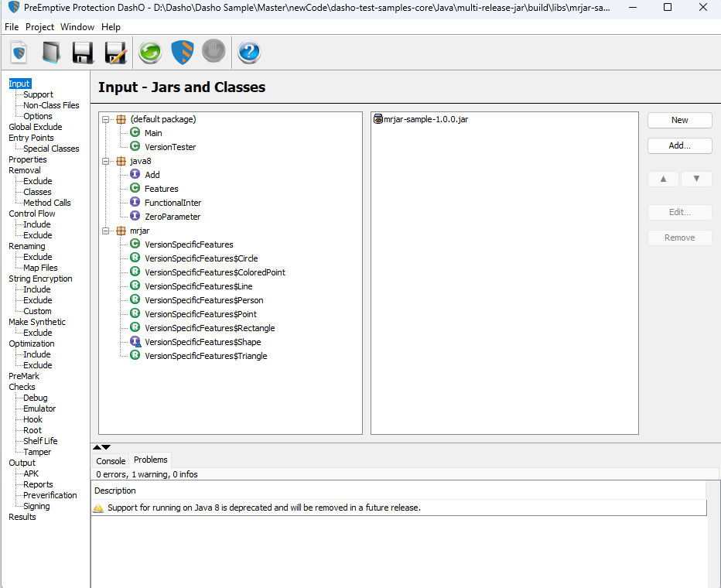Click the Save As floppy-with-pencil icon

coord(115,52)
